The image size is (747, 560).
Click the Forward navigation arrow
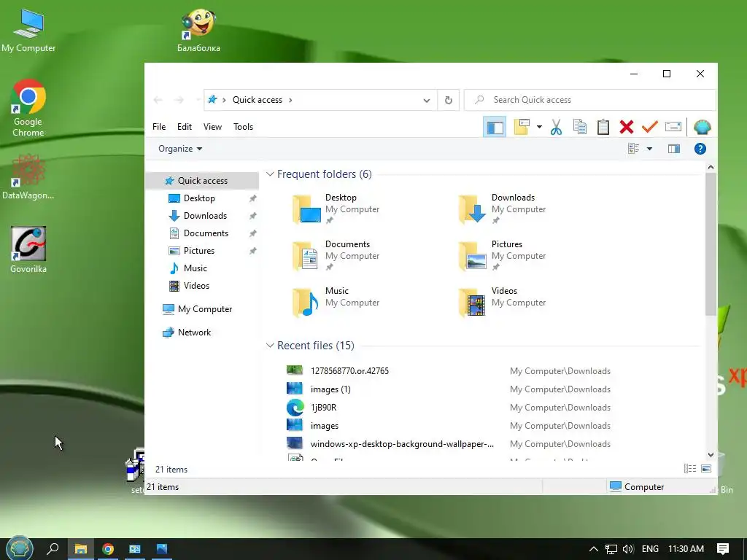pos(179,100)
